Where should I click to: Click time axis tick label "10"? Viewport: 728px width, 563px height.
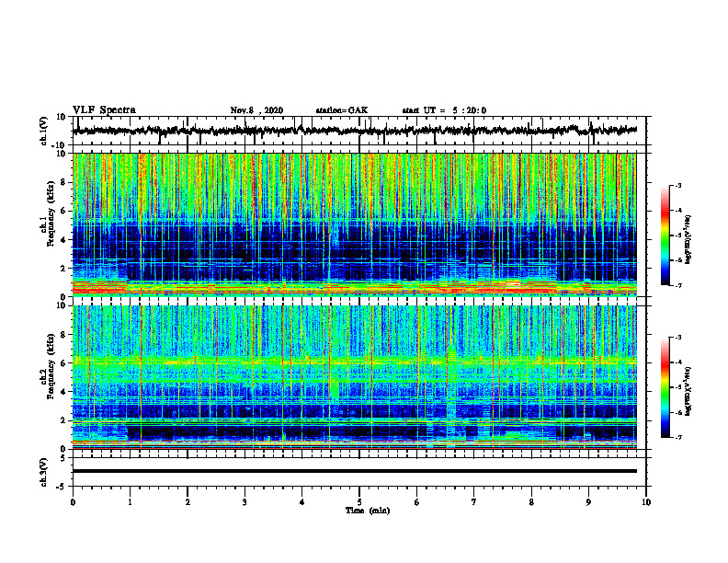(x=646, y=502)
